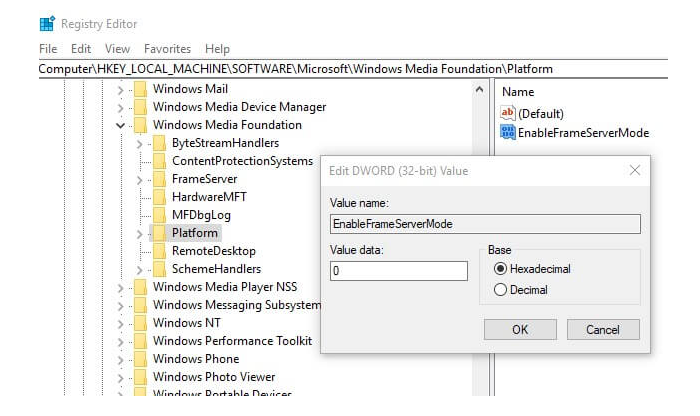Open the View menu
Image resolution: width=700 pixels, height=416 pixels.
coord(117,49)
